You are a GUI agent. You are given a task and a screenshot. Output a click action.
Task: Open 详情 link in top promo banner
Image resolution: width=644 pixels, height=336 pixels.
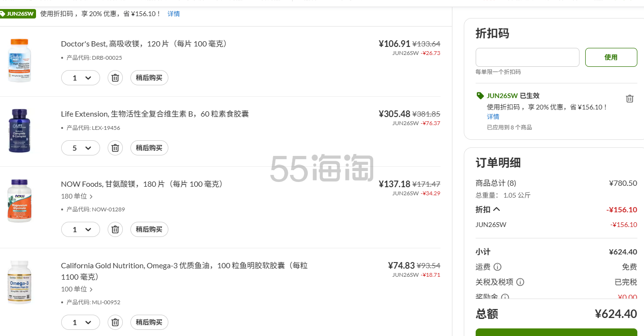coord(174,14)
